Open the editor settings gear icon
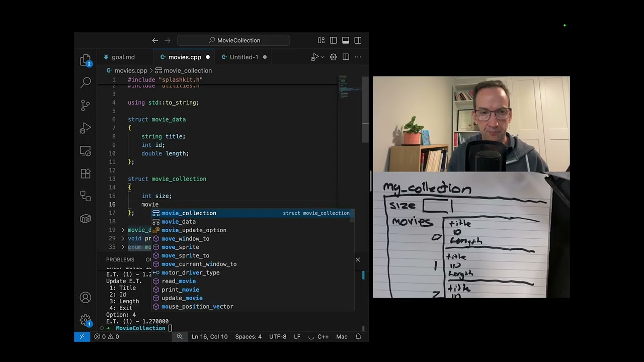Screen dimensions: 644x362 pos(333,57)
